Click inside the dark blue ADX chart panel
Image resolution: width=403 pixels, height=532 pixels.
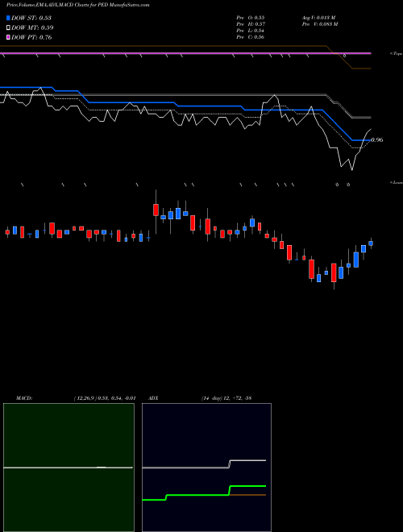coord(206,468)
